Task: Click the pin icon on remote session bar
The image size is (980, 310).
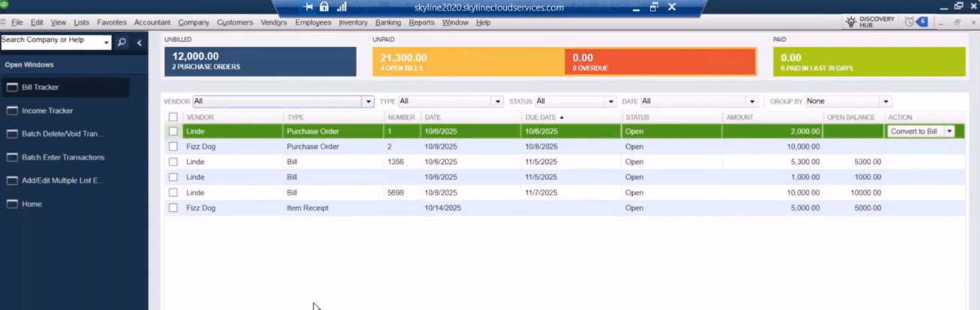Action: pos(308,7)
